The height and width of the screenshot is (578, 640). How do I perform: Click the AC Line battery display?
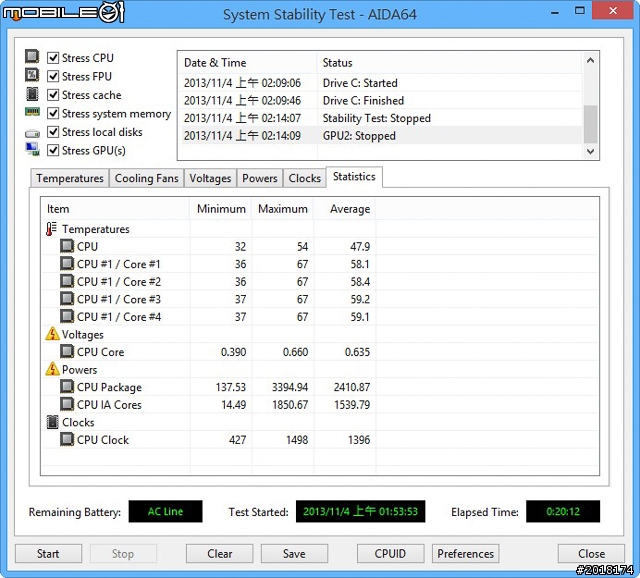(x=165, y=511)
